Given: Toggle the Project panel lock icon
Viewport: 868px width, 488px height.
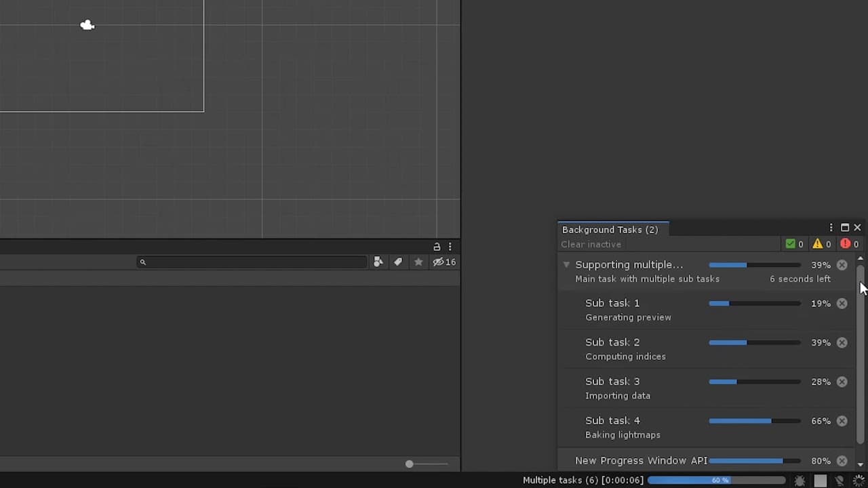Looking at the screenshot, I should [x=437, y=247].
